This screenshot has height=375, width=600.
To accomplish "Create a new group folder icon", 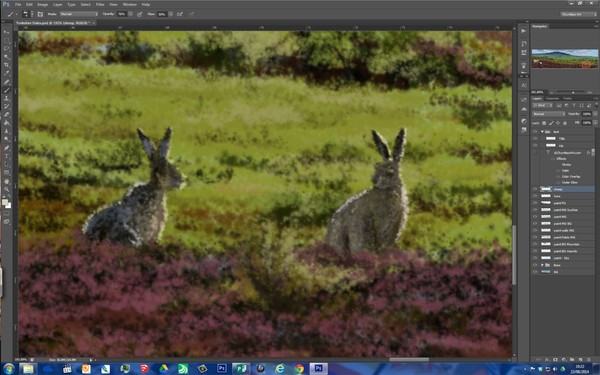I will (572, 359).
